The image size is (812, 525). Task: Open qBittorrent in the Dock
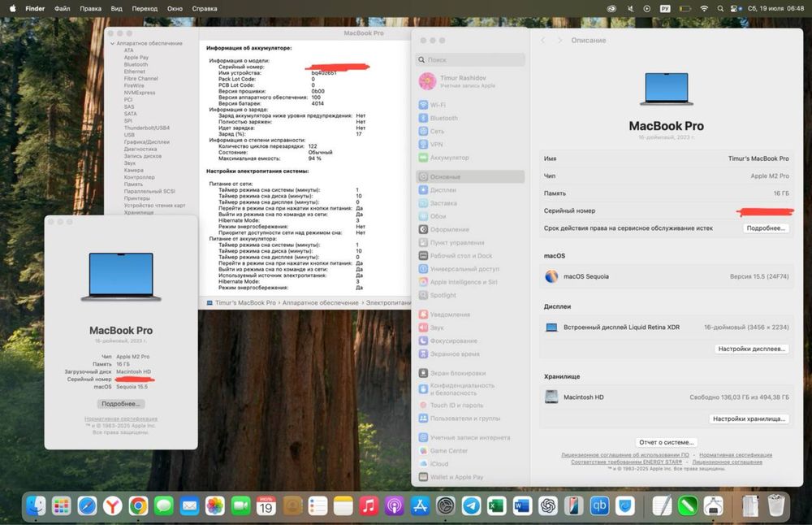599,505
